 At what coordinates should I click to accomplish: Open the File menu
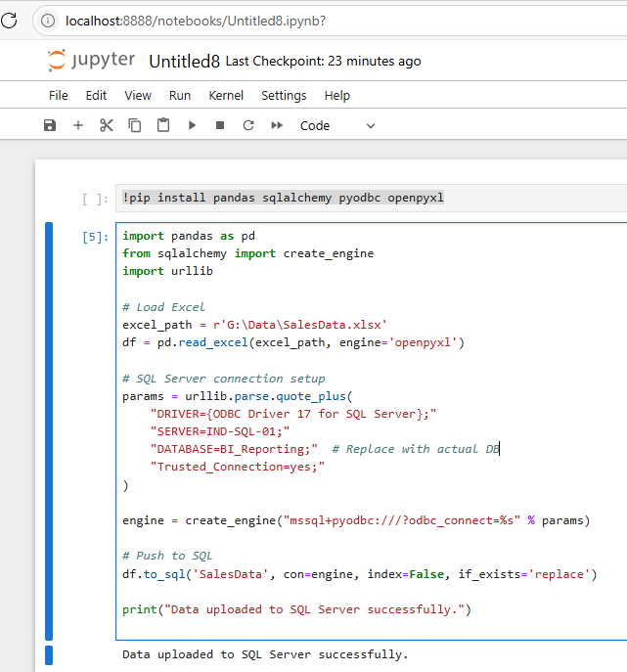tap(59, 95)
